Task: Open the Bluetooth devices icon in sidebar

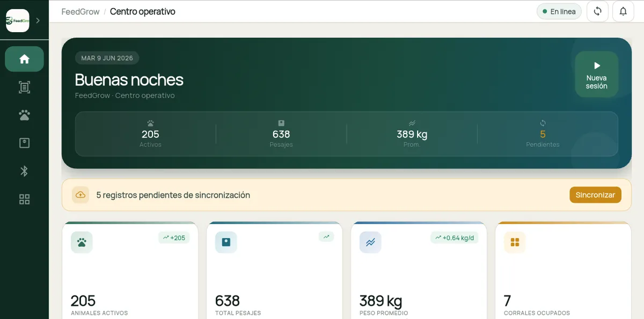Action: click(24, 171)
